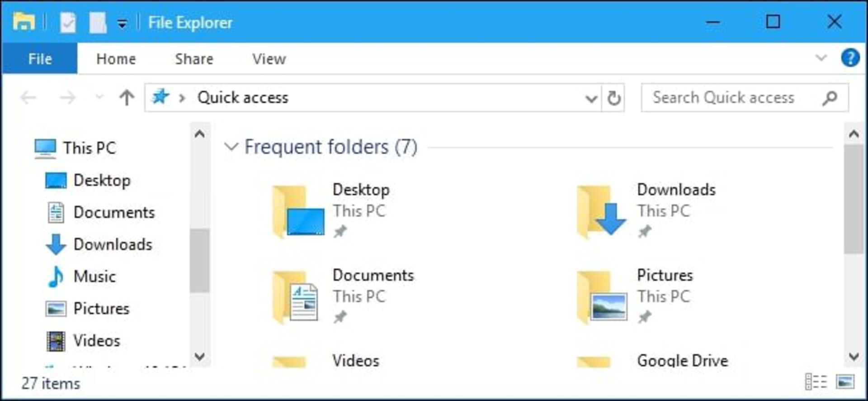This screenshot has height=401, width=868.
Task: Click the blue Help question mark icon
Action: pos(850,58)
